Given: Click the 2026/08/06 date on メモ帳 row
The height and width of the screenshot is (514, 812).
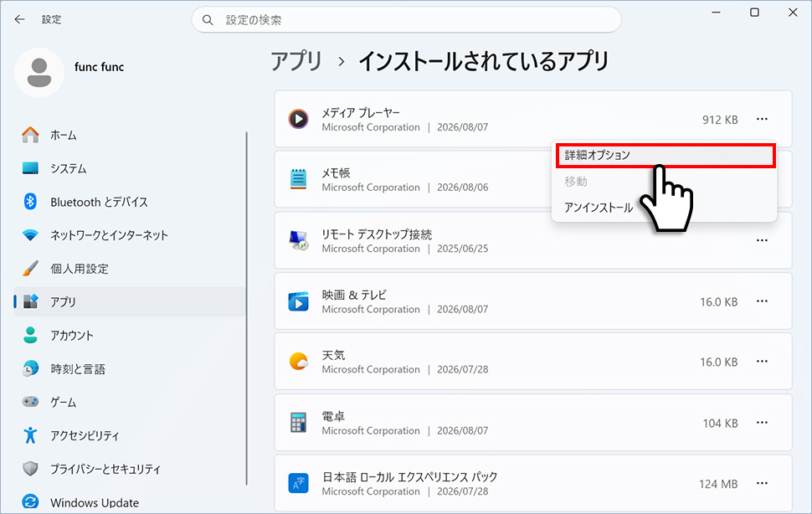Looking at the screenshot, I should tap(462, 188).
